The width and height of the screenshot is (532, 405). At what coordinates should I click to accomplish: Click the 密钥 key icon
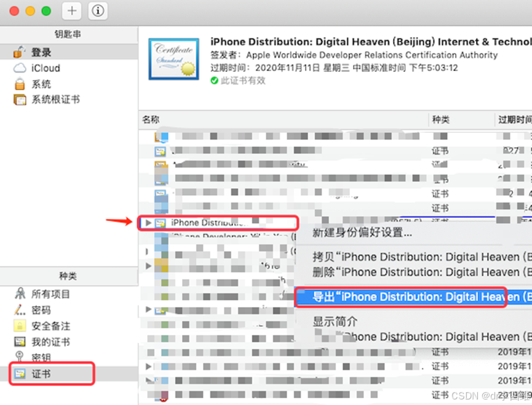20,356
